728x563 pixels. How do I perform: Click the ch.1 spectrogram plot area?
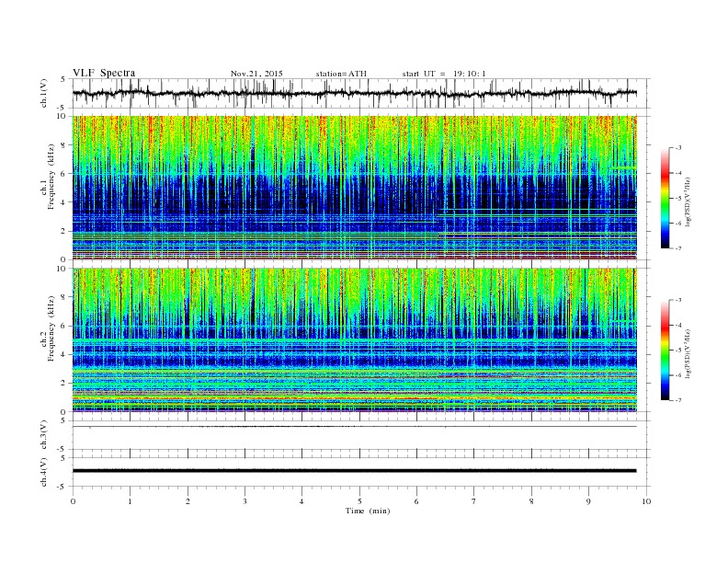354,188
